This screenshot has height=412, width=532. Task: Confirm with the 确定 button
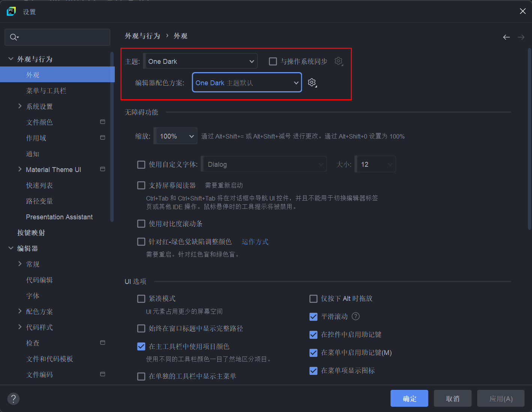pyautogui.click(x=409, y=398)
